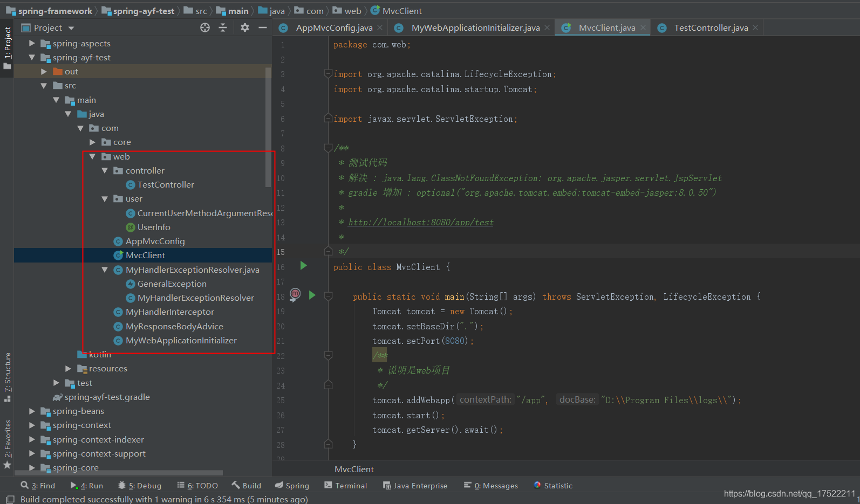Screen dimensions: 860x504
Task: Fold the import block at line 3
Action: [328, 73]
